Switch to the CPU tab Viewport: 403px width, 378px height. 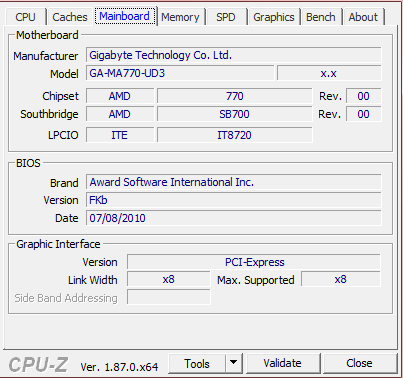coord(25,17)
